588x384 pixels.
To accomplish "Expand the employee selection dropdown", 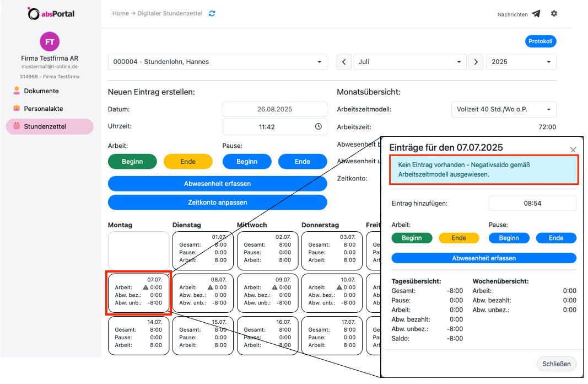I will [217, 62].
